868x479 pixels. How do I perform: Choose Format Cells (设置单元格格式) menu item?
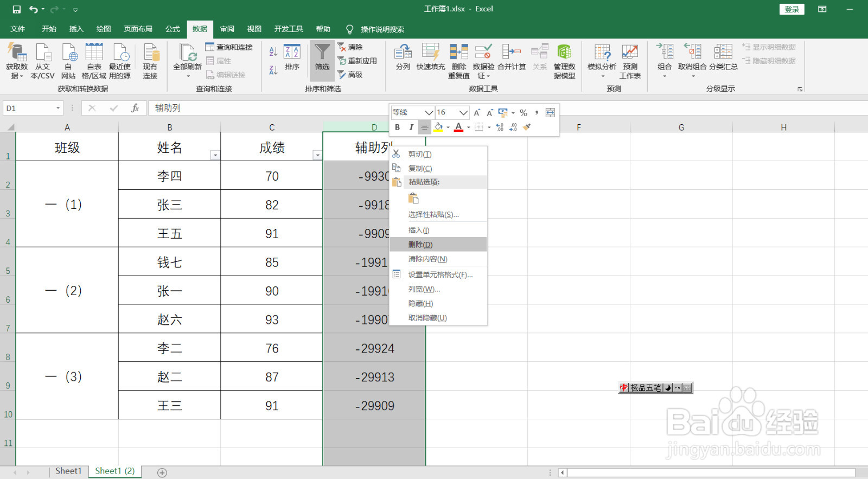438,274
